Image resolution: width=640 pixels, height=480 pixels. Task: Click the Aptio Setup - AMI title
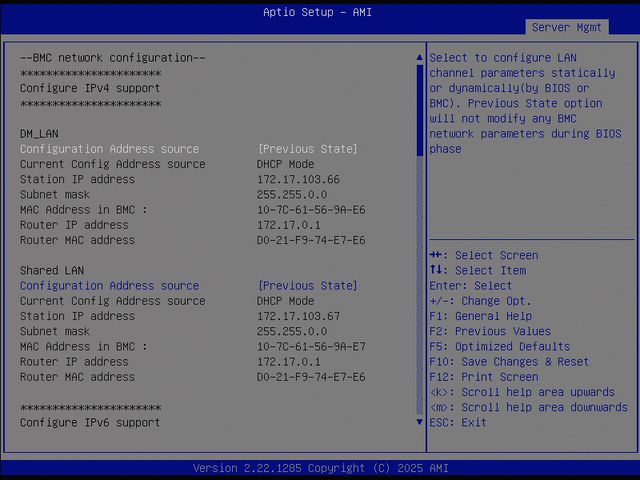pos(317,12)
